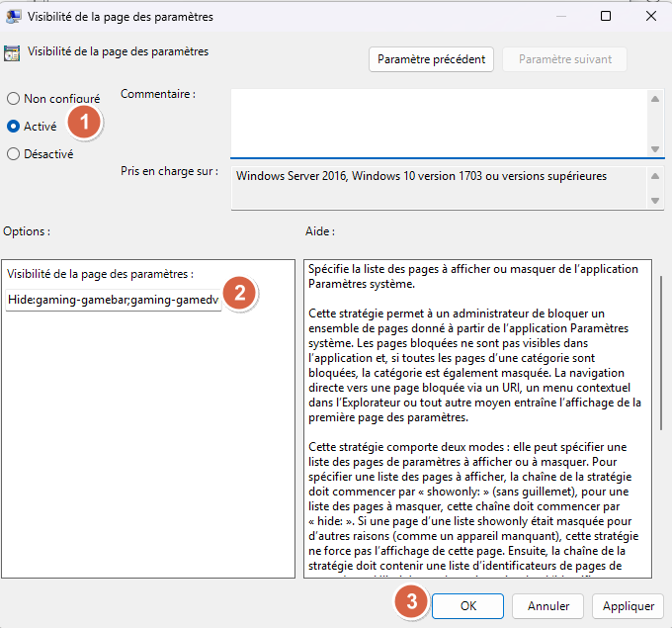Maximize the dialog window
The width and height of the screenshot is (672, 628).
click(x=606, y=16)
